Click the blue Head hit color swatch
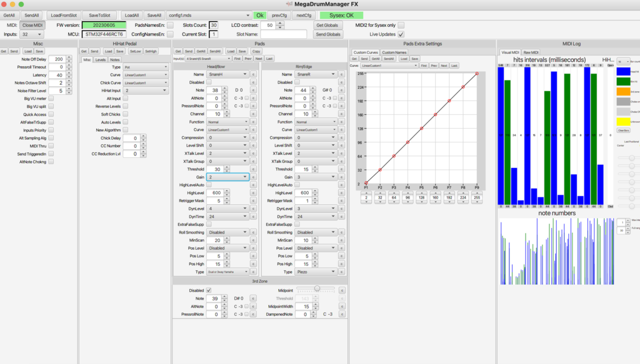 point(623,72)
